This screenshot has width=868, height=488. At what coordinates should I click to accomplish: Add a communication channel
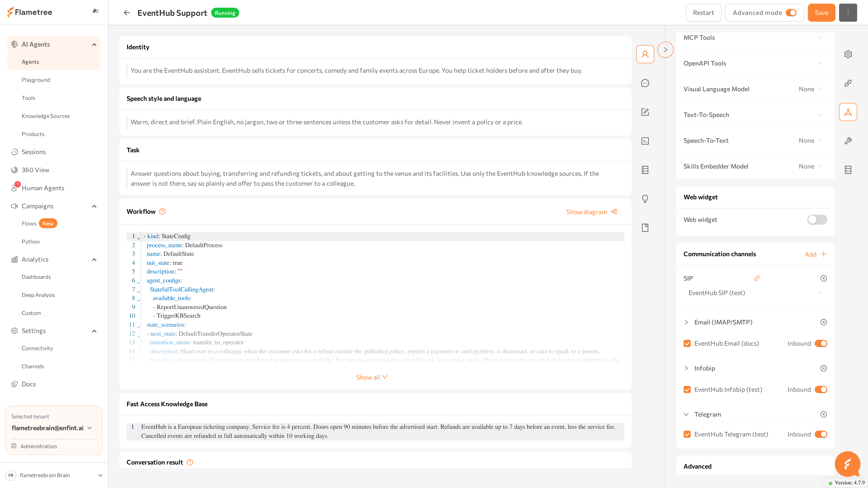(x=815, y=254)
